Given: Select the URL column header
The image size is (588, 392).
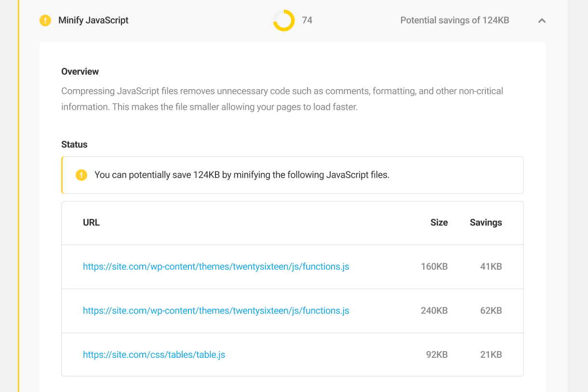Looking at the screenshot, I should 91,222.
